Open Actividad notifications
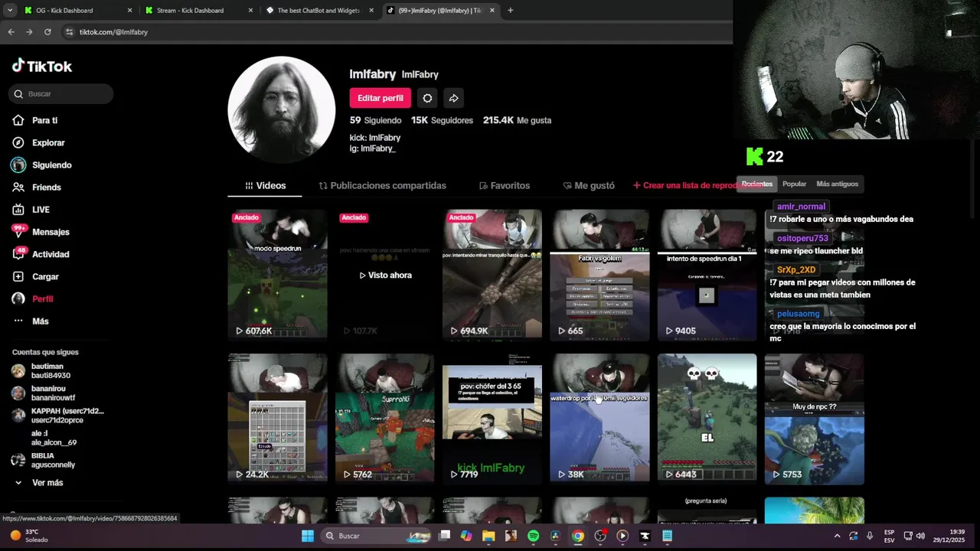The height and width of the screenshot is (551, 980). coord(41,254)
